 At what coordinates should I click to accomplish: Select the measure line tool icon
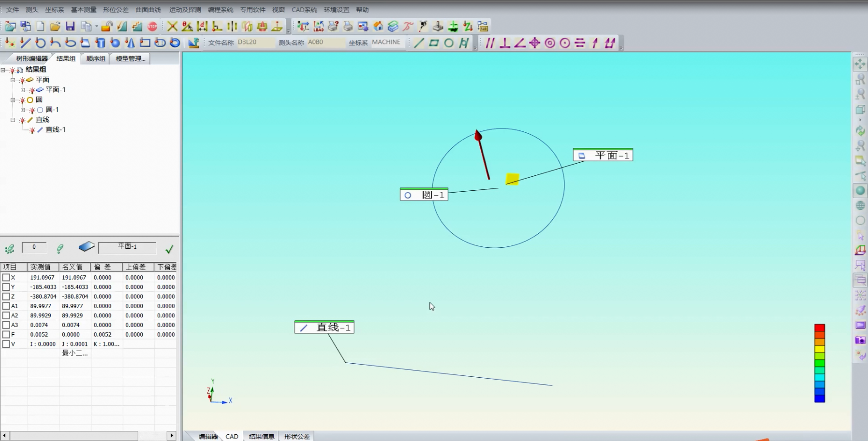coord(25,43)
